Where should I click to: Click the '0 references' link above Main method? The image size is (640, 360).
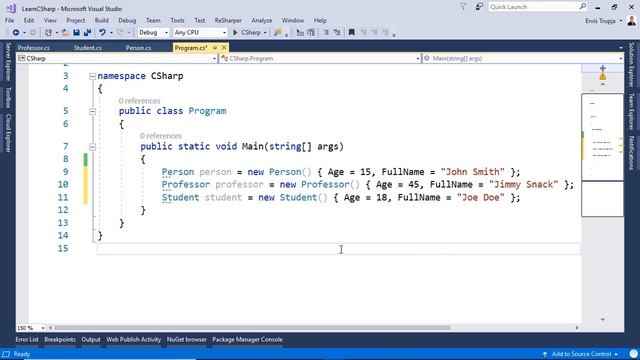coord(161,136)
